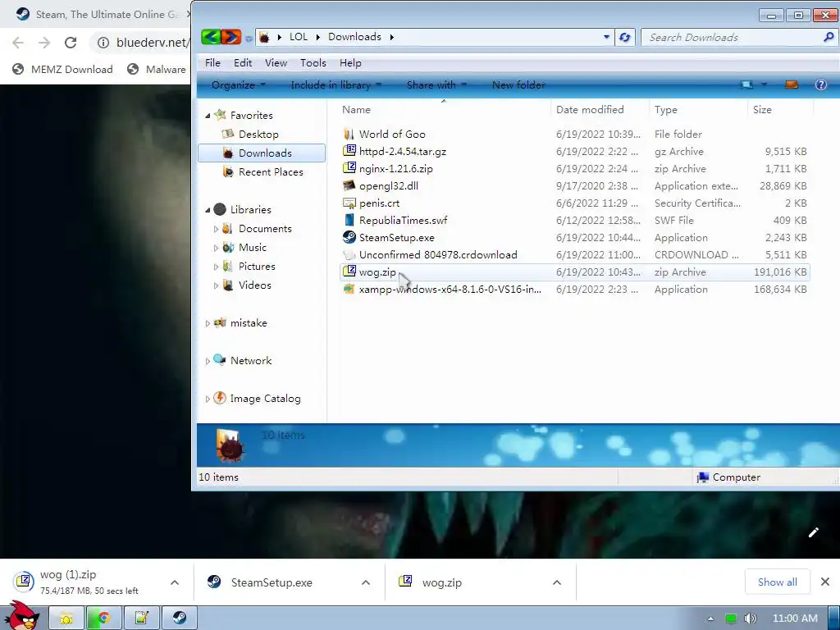
Task: Select Desktop under Favorites
Action: coord(258,134)
